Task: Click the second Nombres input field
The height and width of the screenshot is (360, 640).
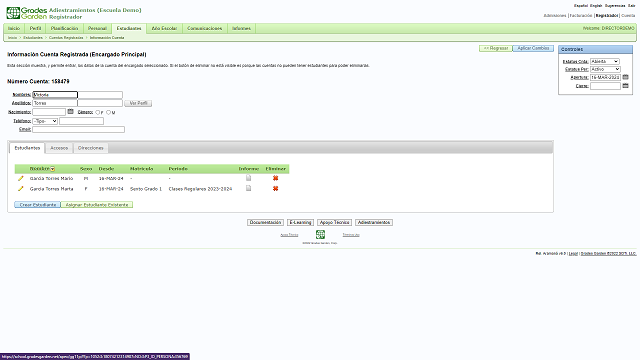Action: tap(100, 95)
